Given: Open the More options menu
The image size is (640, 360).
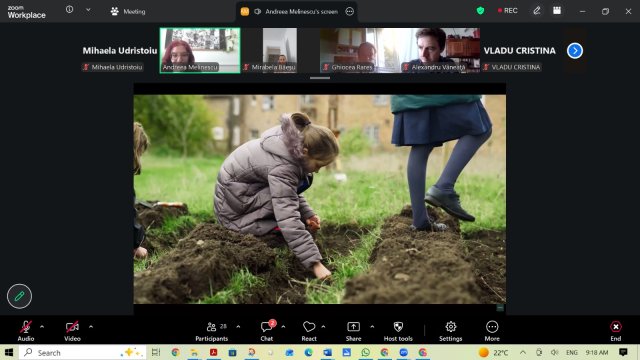Looking at the screenshot, I should click(x=492, y=331).
